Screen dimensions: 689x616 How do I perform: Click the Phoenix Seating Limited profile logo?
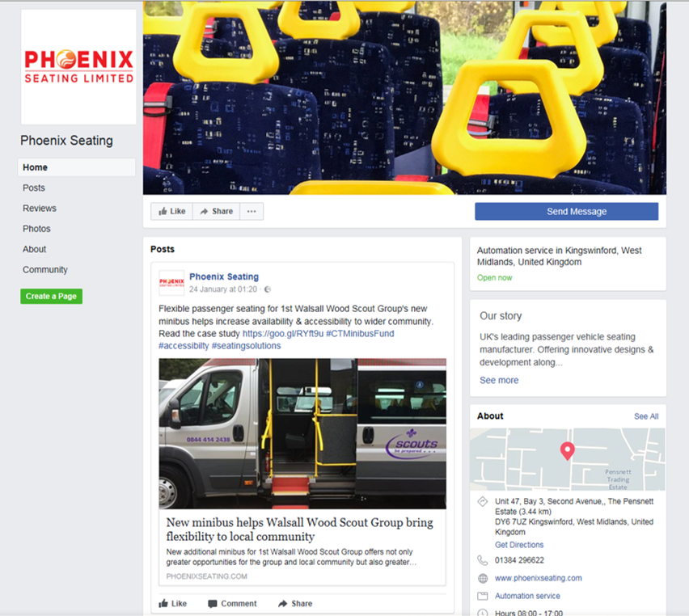(78, 67)
